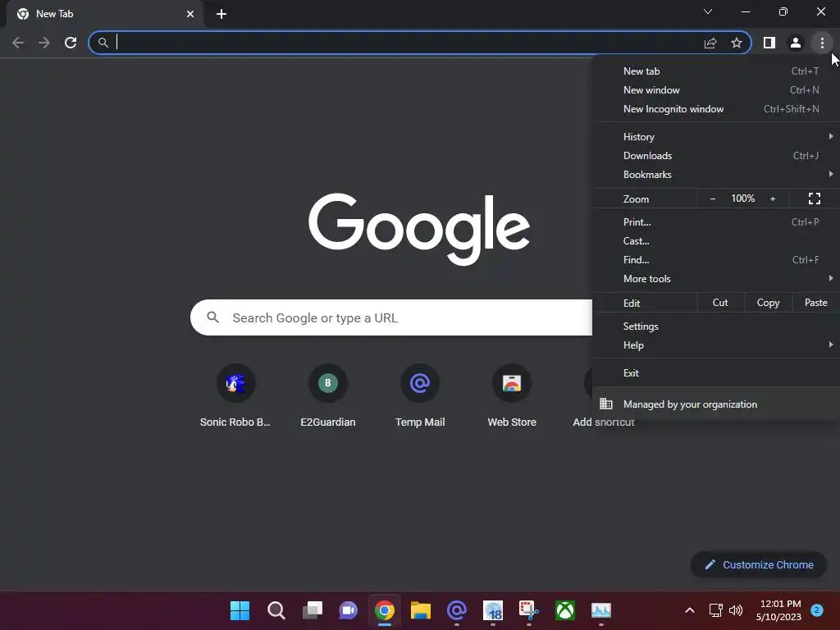This screenshot has height=630, width=840.
Task: Expand Bookmarks submenu
Action: point(715,174)
